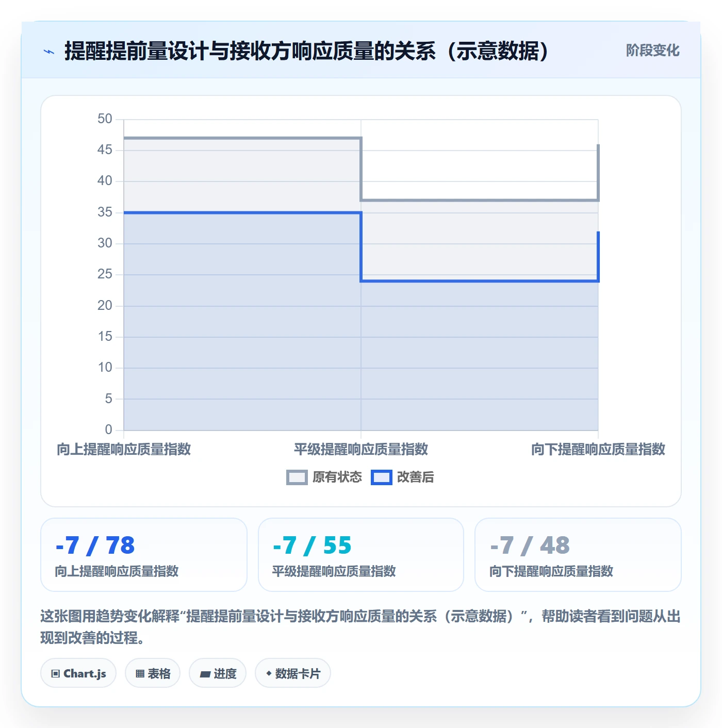Click the blue 改善后 legend swatch
Image resolution: width=722 pixels, height=728 pixels.
(382, 477)
